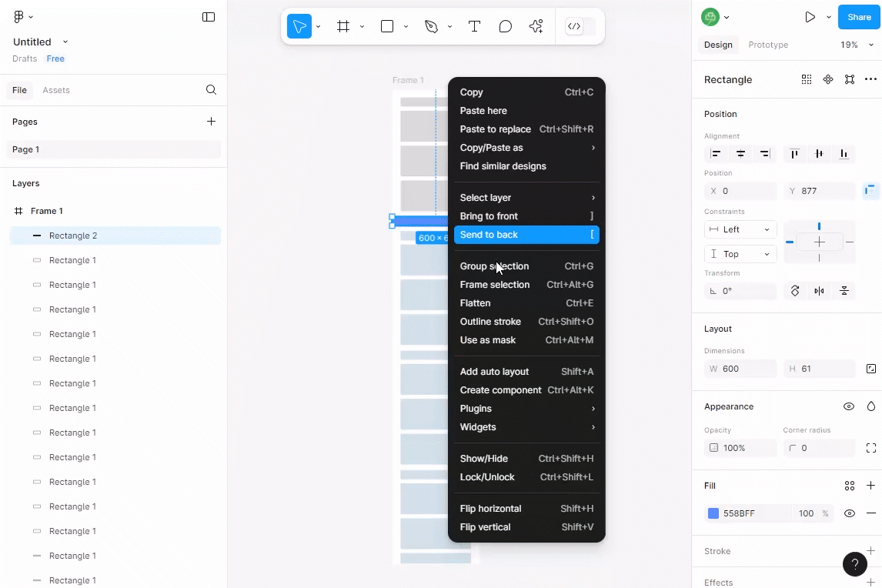
Task: Toggle individual corner radius icon
Action: point(870,448)
